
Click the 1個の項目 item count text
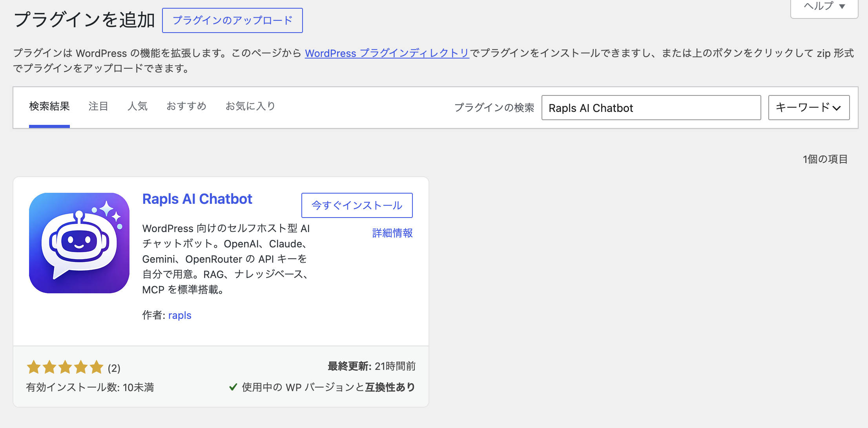[x=825, y=159]
